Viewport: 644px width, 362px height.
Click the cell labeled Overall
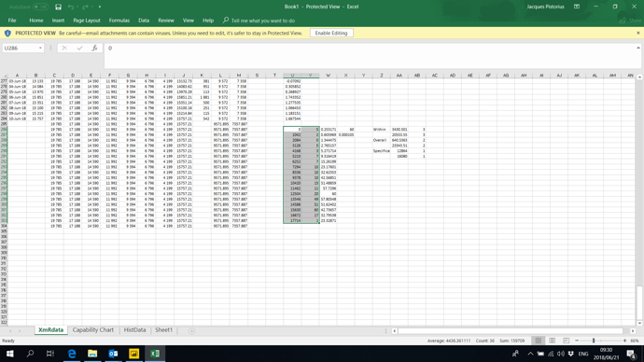pos(381,140)
